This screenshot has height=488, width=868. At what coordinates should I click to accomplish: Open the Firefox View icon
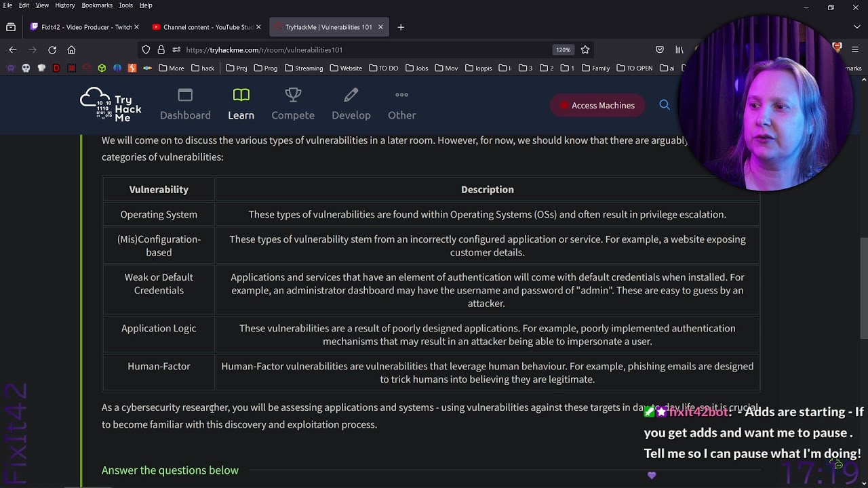(11, 27)
